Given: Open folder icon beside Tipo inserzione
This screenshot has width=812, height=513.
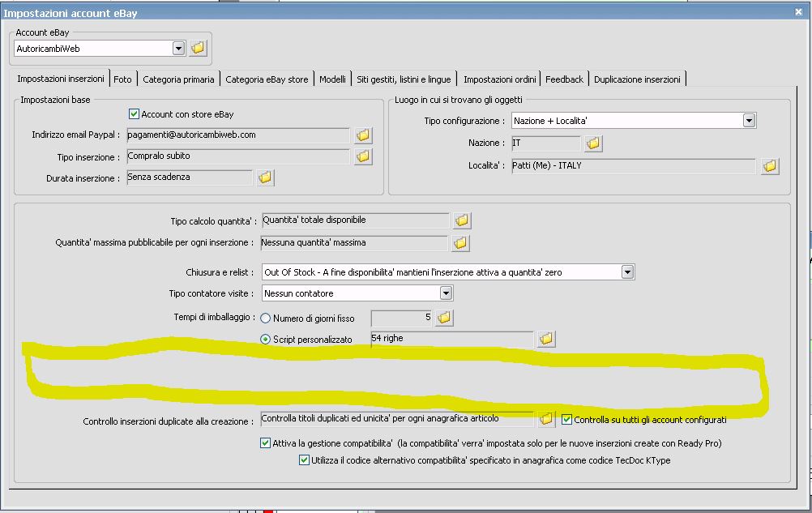Looking at the screenshot, I should [363, 156].
